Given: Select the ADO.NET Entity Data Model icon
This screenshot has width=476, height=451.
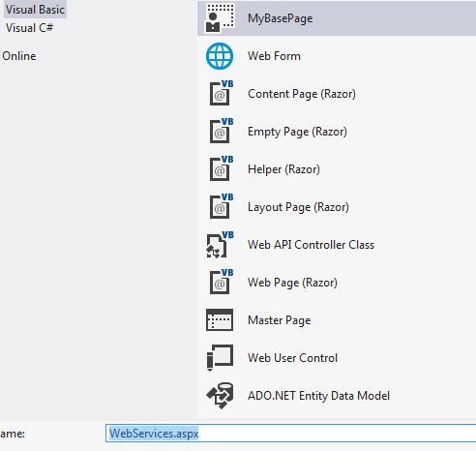Looking at the screenshot, I should coord(220,396).
